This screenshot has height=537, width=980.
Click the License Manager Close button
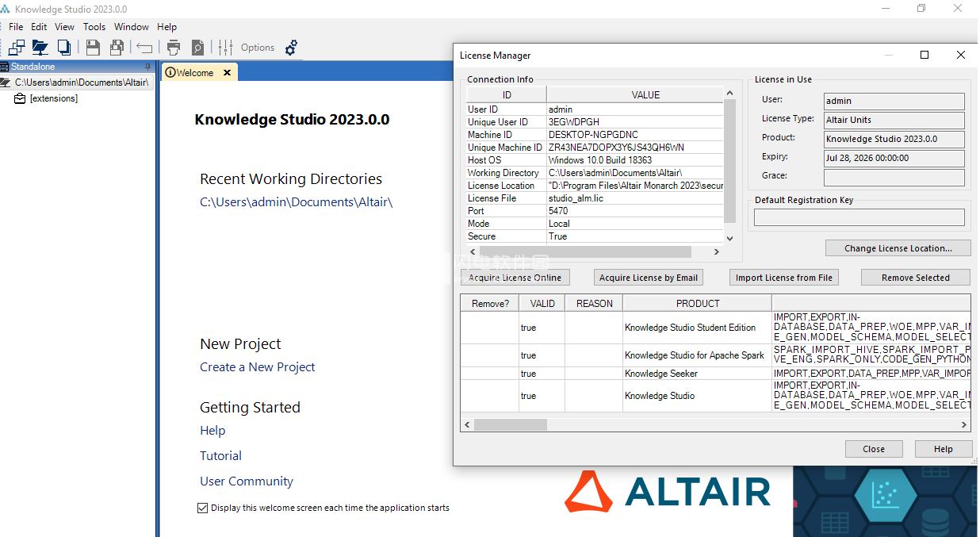click(x=874, y=449)
